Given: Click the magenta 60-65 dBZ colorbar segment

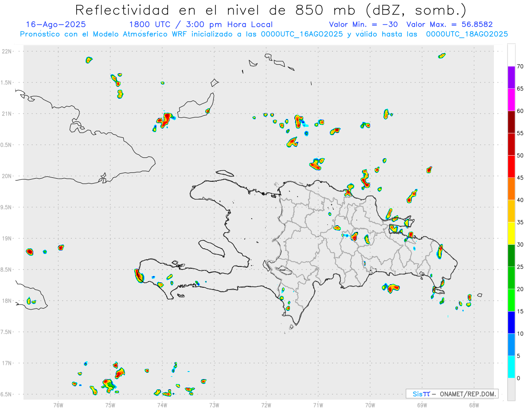Looking at the screenshot, I should 511,100.
